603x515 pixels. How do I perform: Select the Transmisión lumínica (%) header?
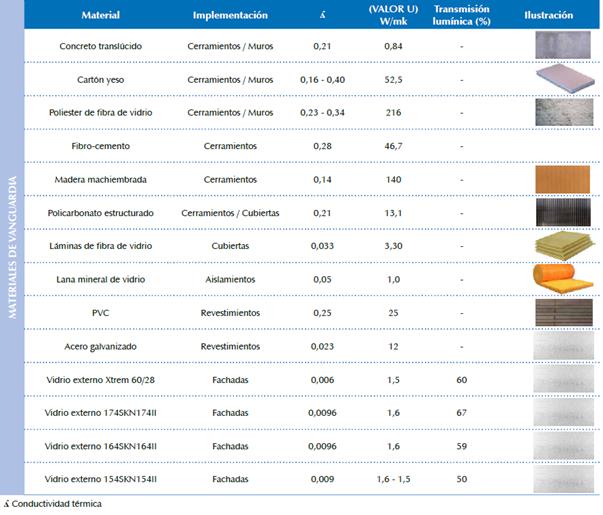pos(461,16)
